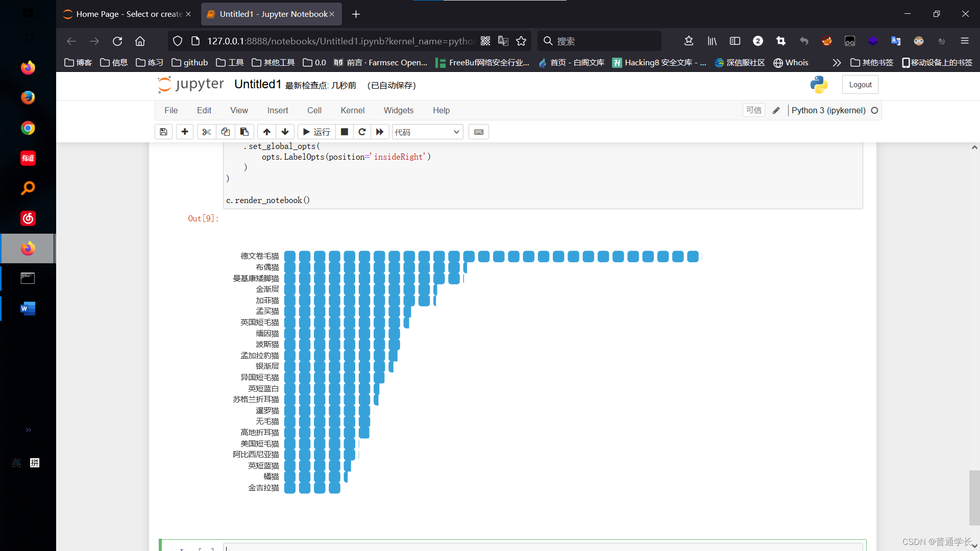Screen dimensions: 980x551
Task: Toggle browser sidebar view icon
Action: click(x=735, y=41)
